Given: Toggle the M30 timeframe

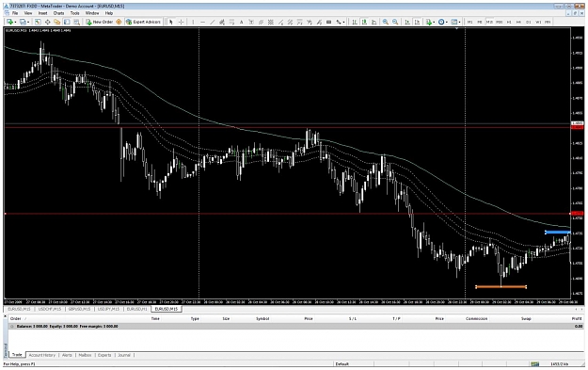Looking at the screenshot, I should [x=500, y=22].
